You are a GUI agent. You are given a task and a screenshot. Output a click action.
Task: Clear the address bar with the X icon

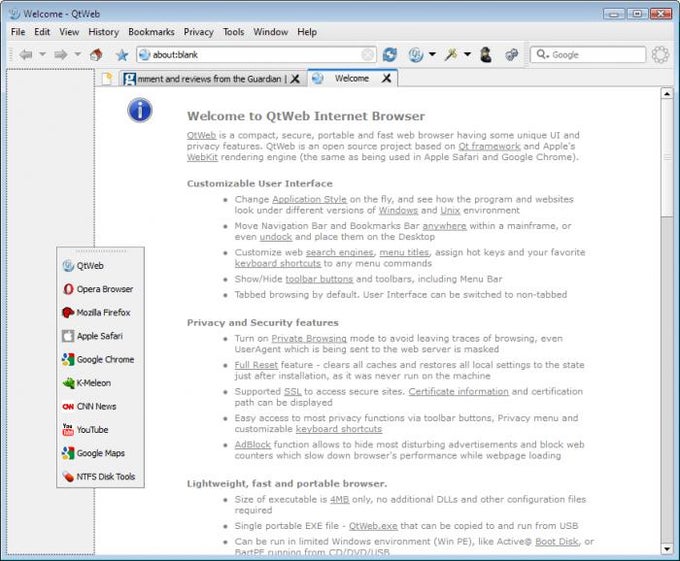coord(367,55)
